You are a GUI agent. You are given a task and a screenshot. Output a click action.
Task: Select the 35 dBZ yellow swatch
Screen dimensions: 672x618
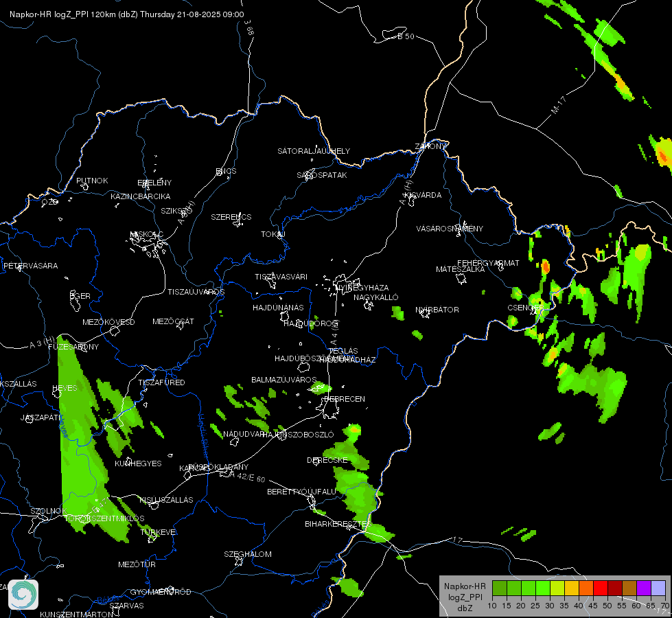572,588
